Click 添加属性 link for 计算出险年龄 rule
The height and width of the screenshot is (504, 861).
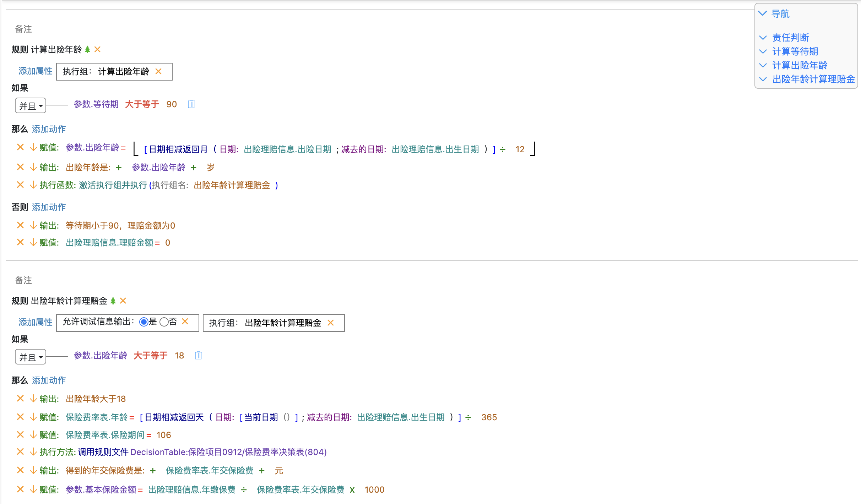click(35, 71)
